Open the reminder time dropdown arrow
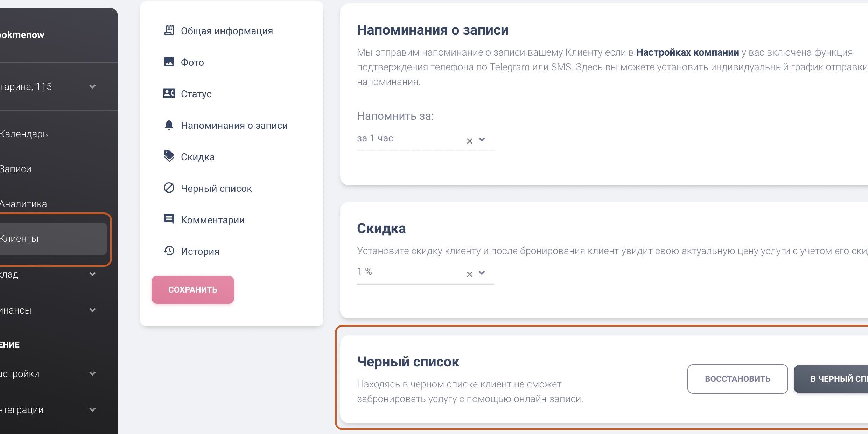Screen dimensions: 868x434 pyautogui.click(x=482, y=139)
